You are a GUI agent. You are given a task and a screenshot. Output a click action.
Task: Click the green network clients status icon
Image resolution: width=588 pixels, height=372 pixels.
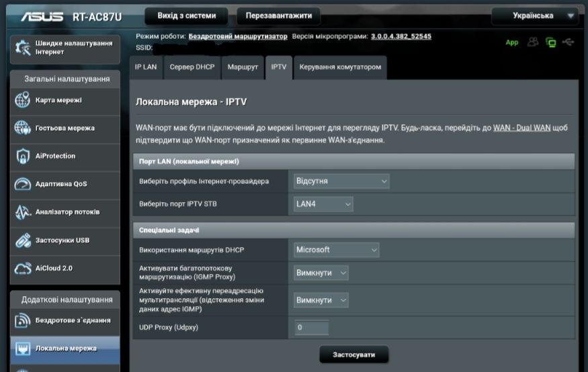pyautogui.click(x=551, y=42)
